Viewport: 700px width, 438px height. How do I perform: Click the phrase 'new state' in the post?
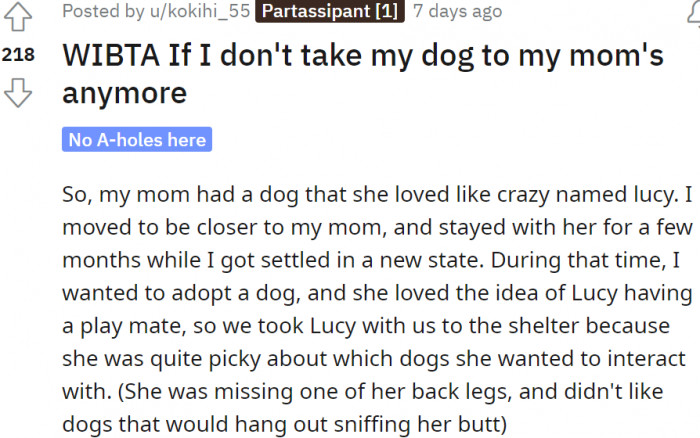432,260
